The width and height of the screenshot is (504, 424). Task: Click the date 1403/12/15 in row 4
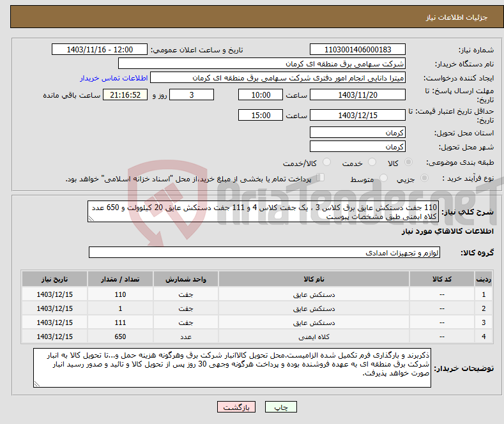[x=55, y=337]
